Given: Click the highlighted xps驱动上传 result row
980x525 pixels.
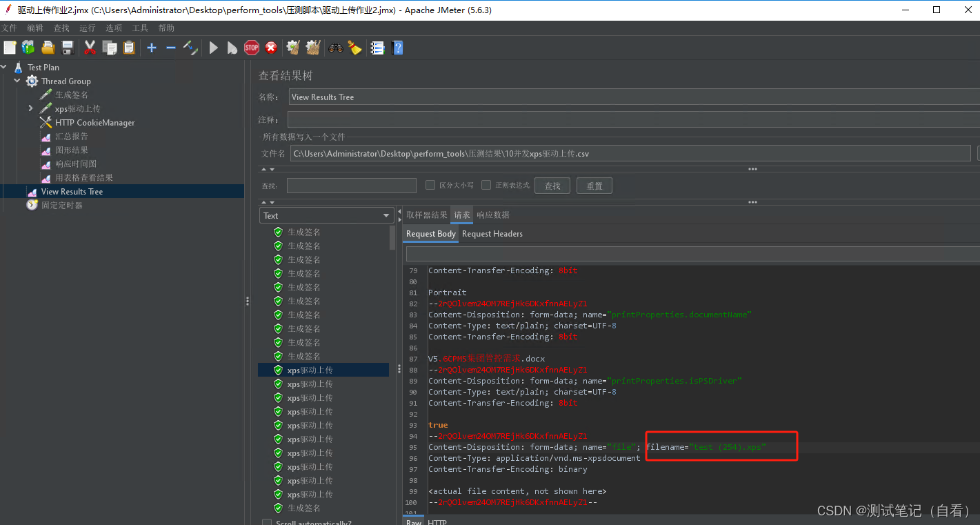Looking at the screenshot, I should tap(323, 370).
